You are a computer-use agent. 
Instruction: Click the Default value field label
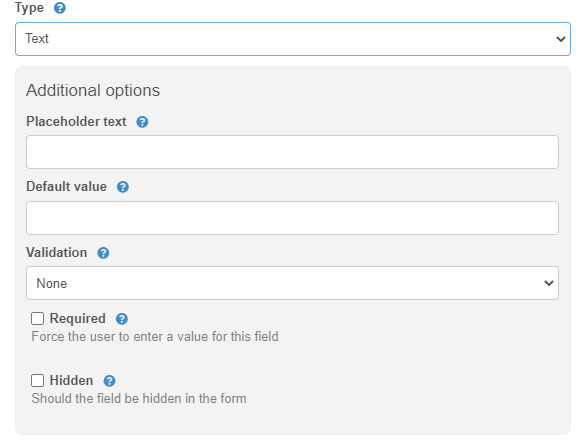coord(66,187)
